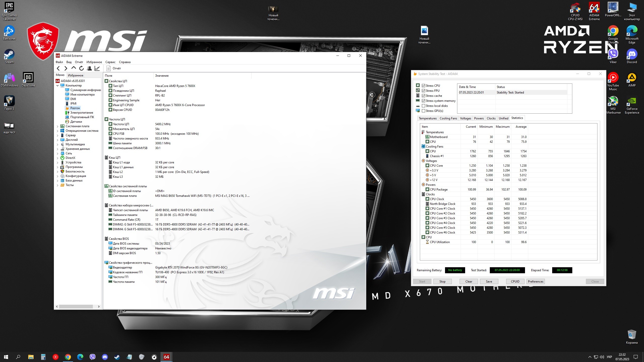Expand the Тесты tree node
This screenshot has width=644, height=362.
pos(57,185)
